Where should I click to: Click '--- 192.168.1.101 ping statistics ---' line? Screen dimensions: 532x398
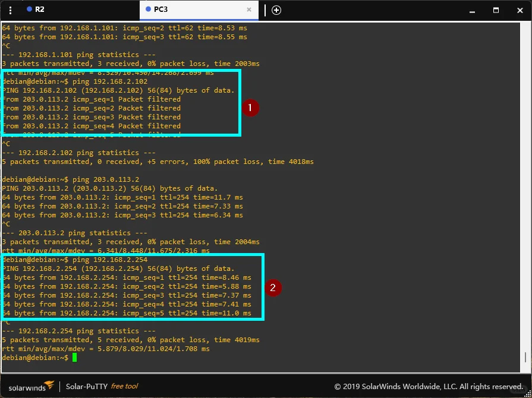point(78,55)
